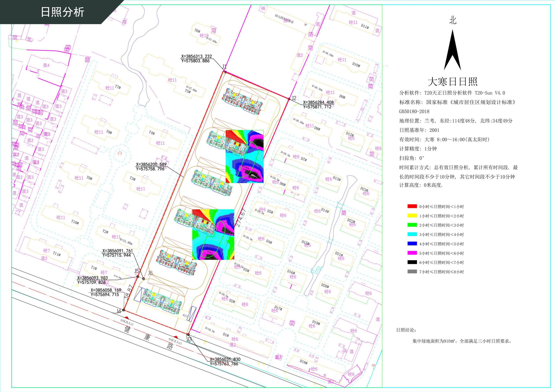The width and height of the screenshot is (555, 392).
Task: Click the T9# building label
Action: point(89,178)
